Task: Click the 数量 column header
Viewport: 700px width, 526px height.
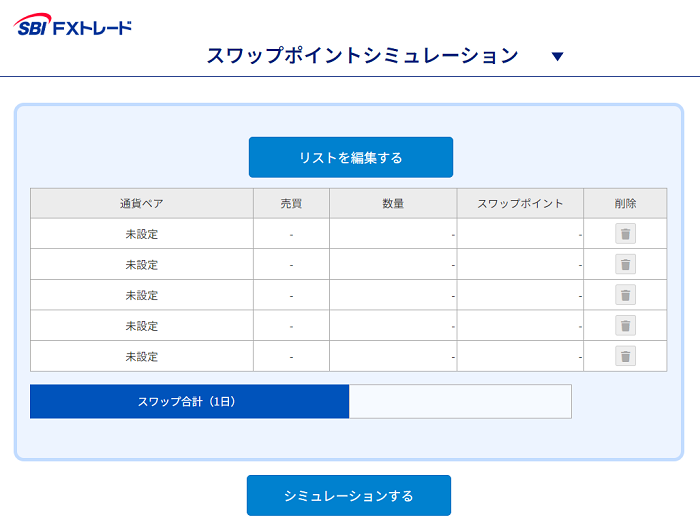Action: pos(393,204)
